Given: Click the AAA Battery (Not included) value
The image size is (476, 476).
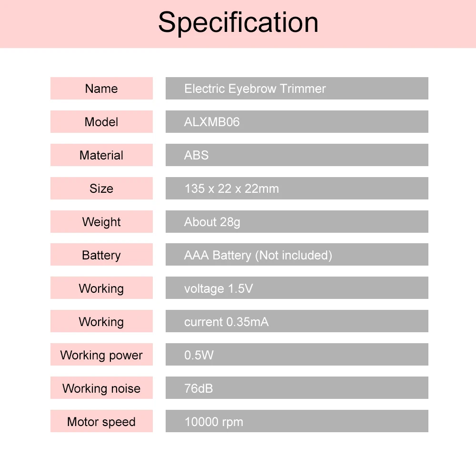Looking at the screenshot, I should [258, 255].
